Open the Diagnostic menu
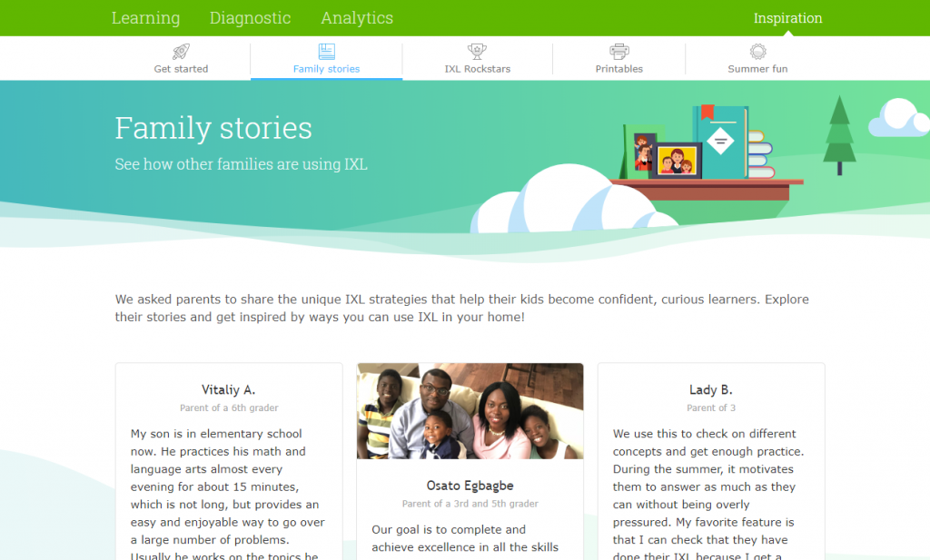 250,17
